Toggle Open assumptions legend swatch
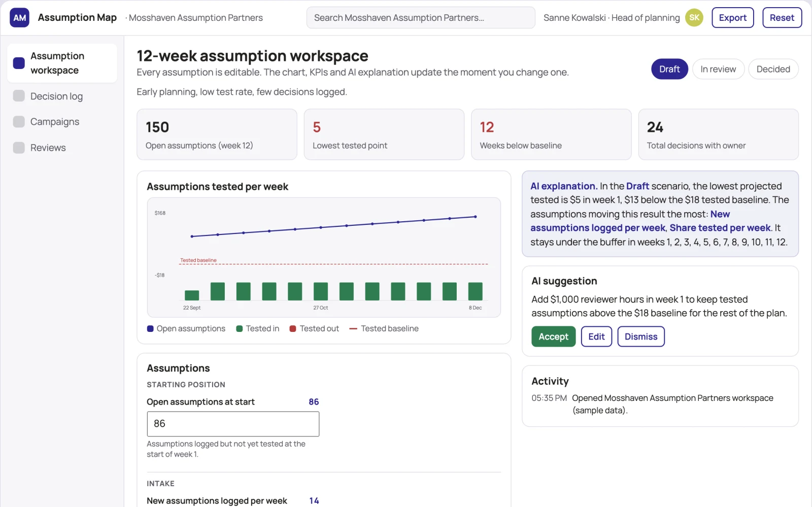812x507 pixels. pyautogui.click(x=150, y=329)
